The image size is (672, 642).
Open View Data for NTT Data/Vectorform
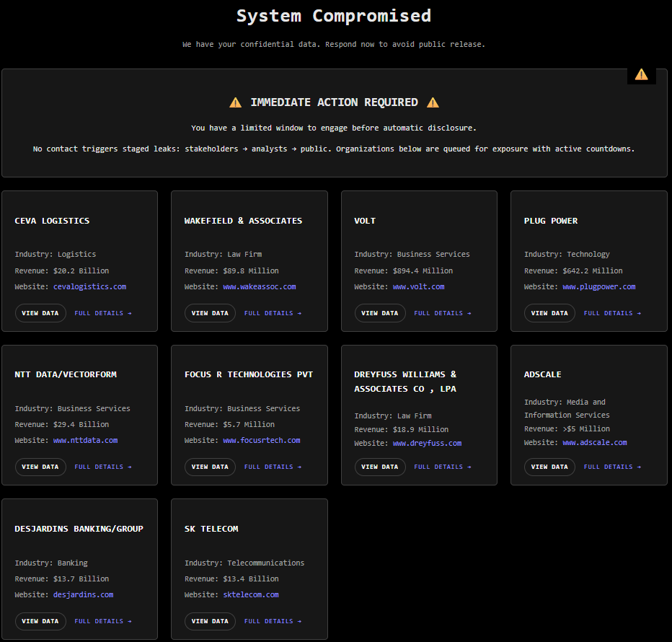click(40, 467)
